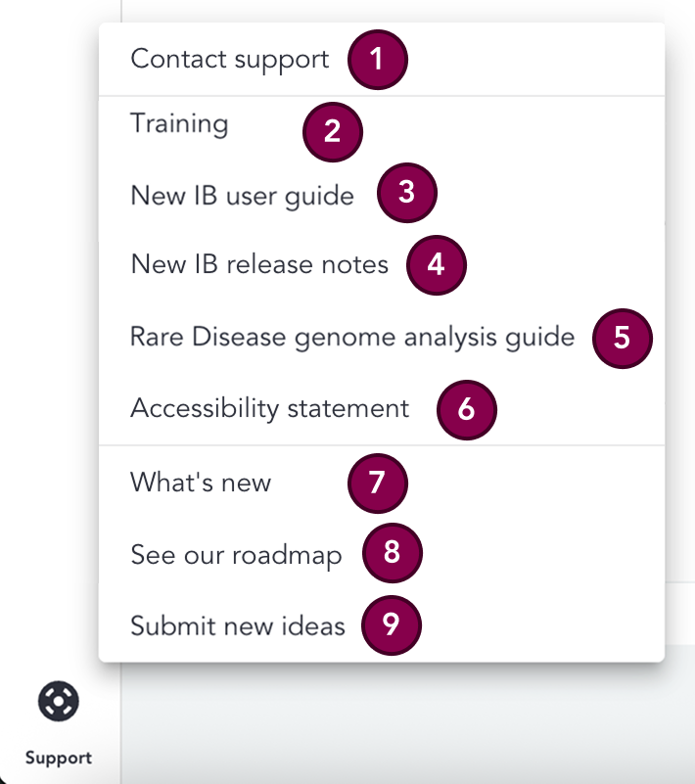Open the New IB user guide
The width and height of the screenshot is (695, 784).
tap(242, 195)
